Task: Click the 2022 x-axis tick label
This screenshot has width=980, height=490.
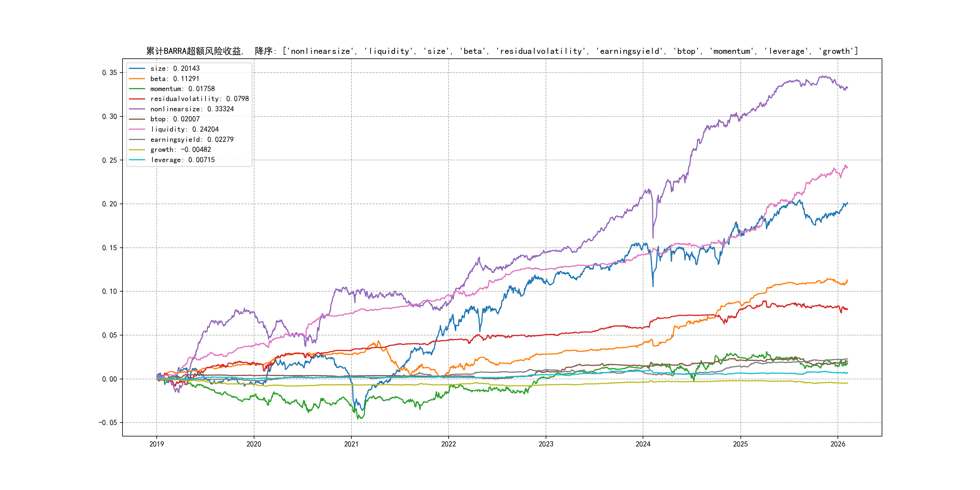Action: (448, 444)
